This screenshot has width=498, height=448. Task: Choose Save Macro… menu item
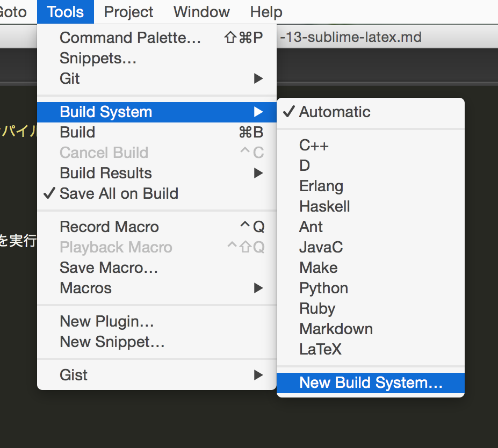coord(156,268)
